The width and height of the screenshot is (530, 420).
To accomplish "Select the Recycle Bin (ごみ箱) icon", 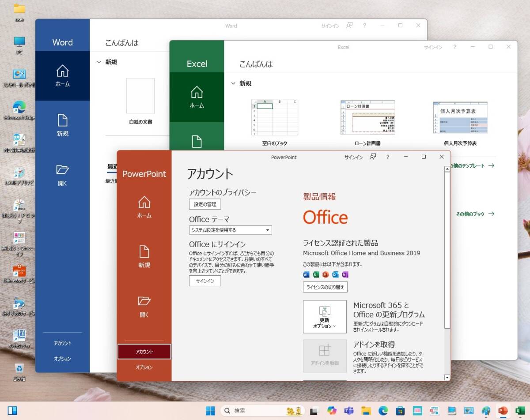I will [x=19, y=372].
